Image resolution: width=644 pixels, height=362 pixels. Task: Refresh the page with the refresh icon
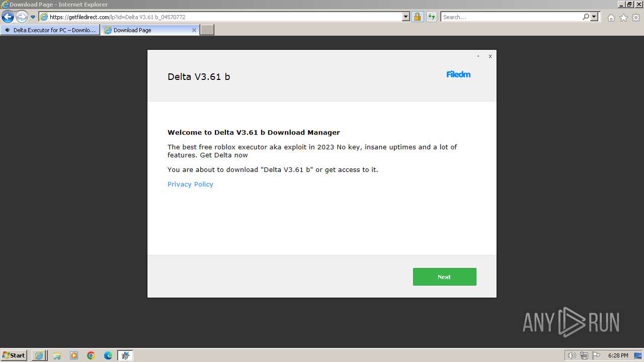tap(432, 17)
